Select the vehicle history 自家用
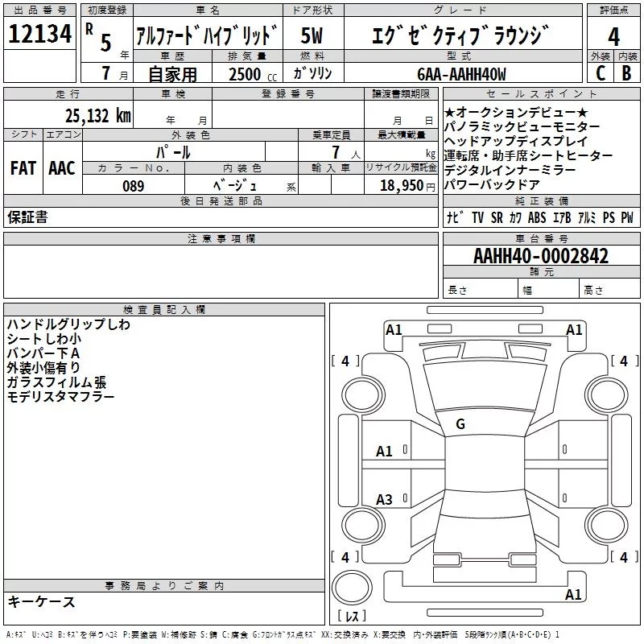The image size is (644, 644). tap(172, 74)
